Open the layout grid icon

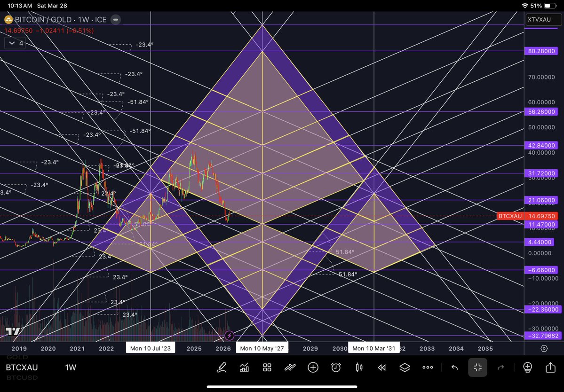click(x=267, y=367)
